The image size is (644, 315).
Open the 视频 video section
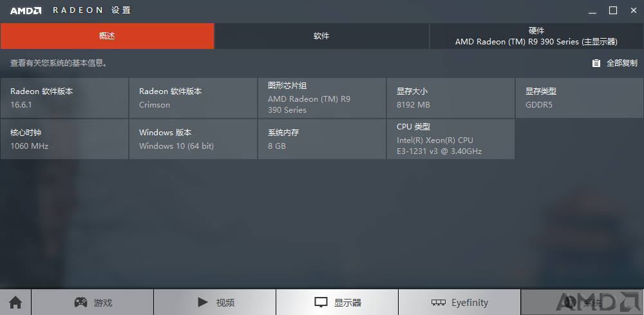[x=215, y=303]
